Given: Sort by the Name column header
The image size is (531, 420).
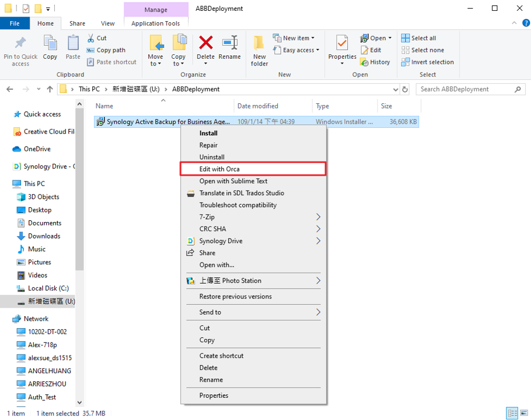Looking at the screenshot, I should 164,106.
